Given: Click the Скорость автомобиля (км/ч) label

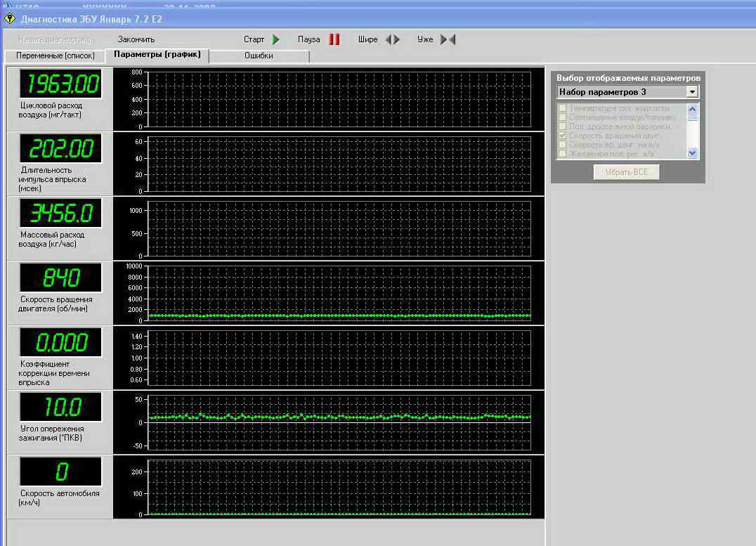Looking at the screenshot, I should 59,498.
